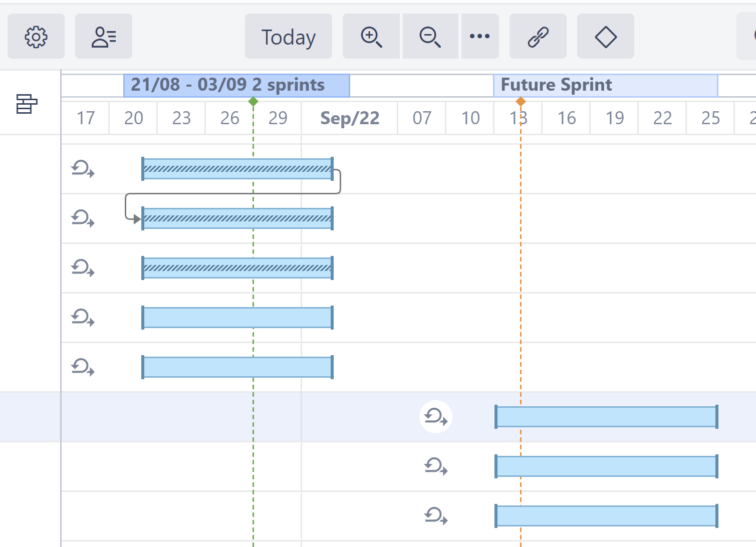Viewport: 756px width, 547px height.
Task: Select the last task bar at bottom
Action: pos(606,515)
